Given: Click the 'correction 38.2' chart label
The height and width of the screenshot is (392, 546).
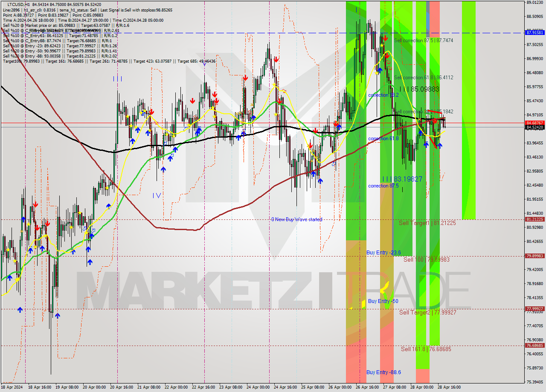Looking at the screenshot, I should [383, 95].
